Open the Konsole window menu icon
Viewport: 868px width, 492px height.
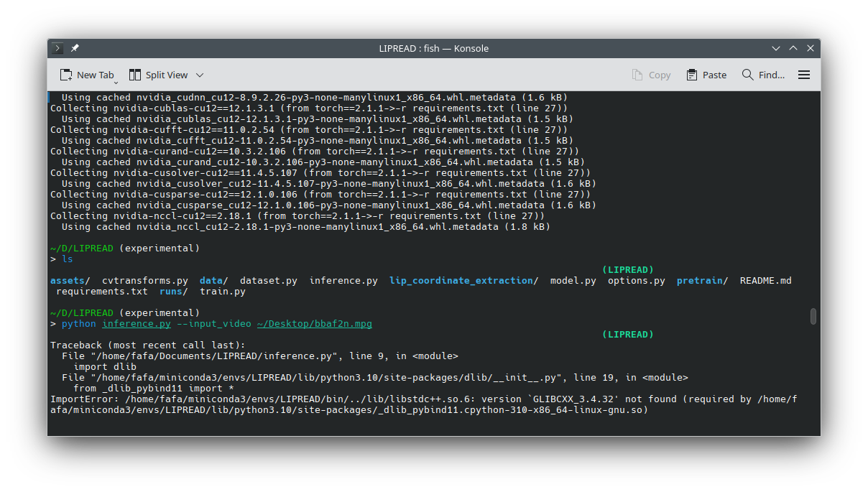click(x=58, y=48)
